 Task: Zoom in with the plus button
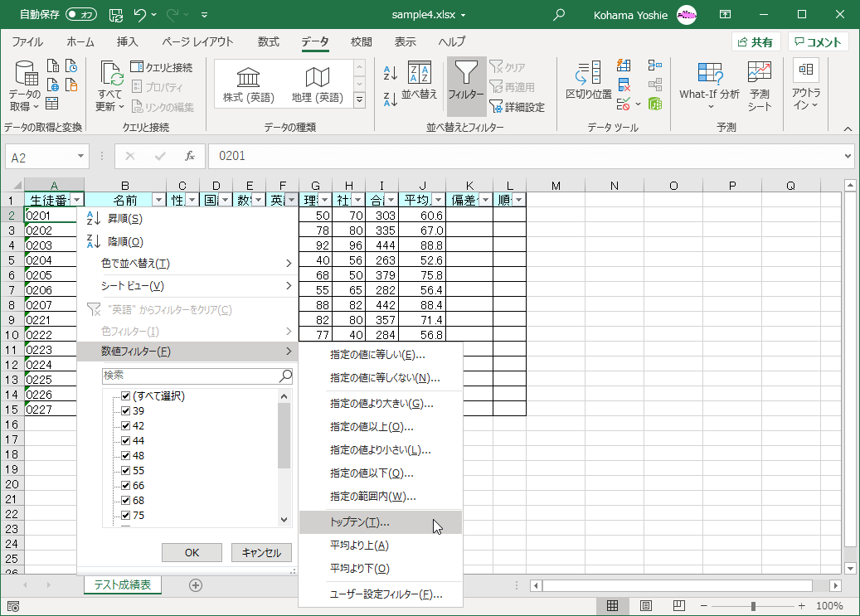(x=802, y=606)
